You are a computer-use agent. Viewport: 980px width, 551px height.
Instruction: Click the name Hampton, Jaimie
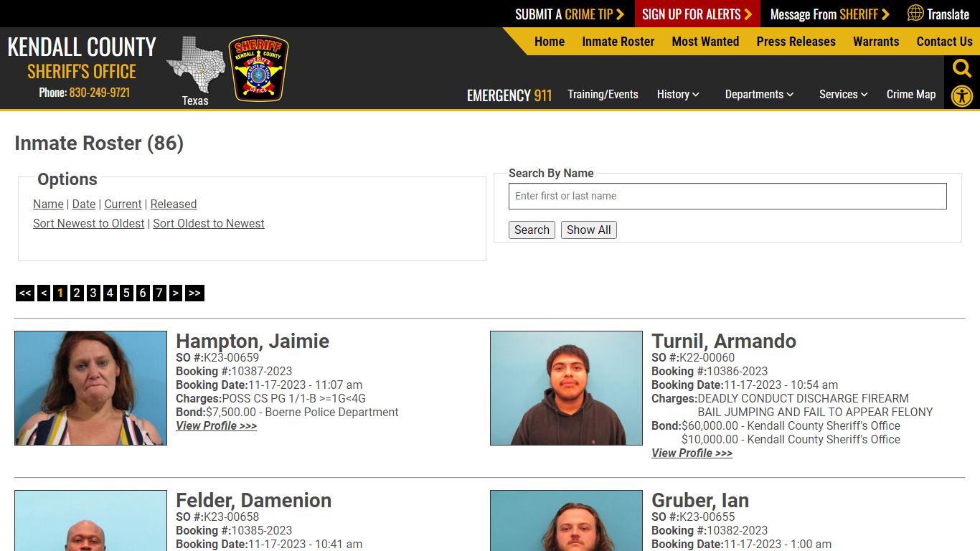pos(253,341)
